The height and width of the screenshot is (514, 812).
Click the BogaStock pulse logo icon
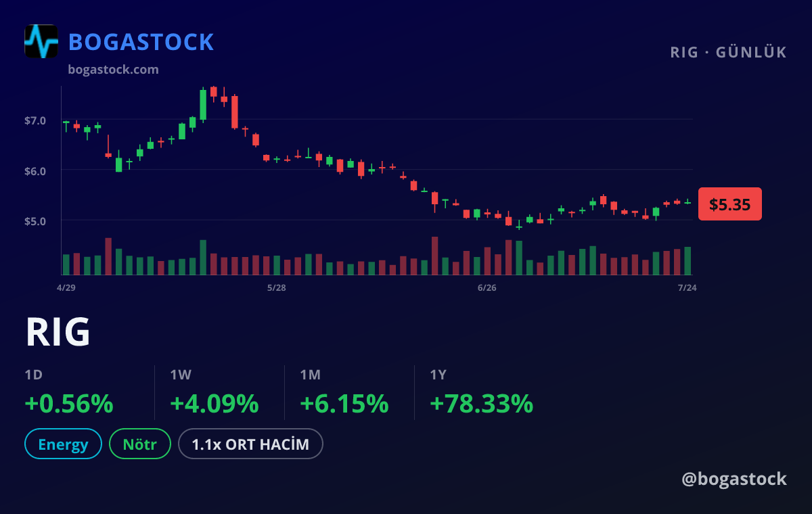[x=41, y=41]
